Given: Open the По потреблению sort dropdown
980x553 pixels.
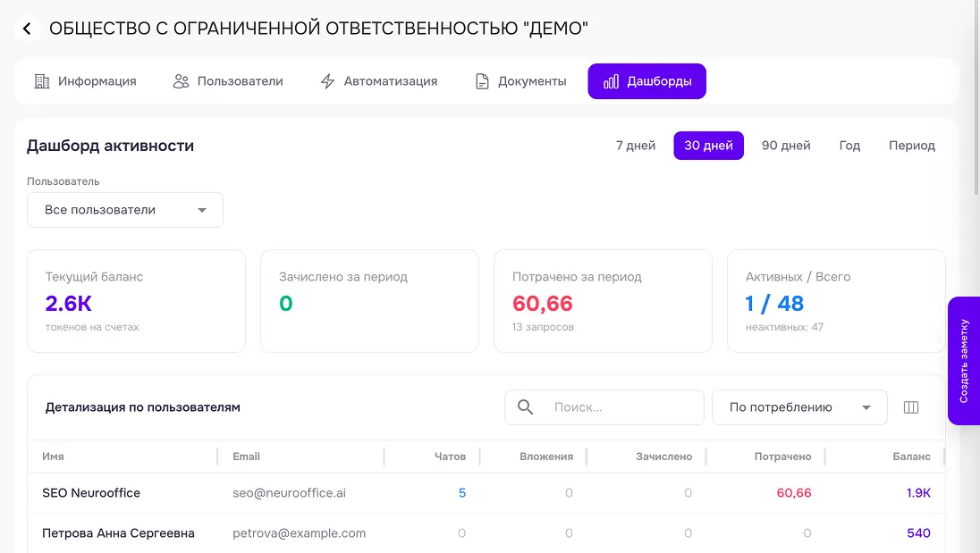Looking at the screenshot, I should pos(799,407).
